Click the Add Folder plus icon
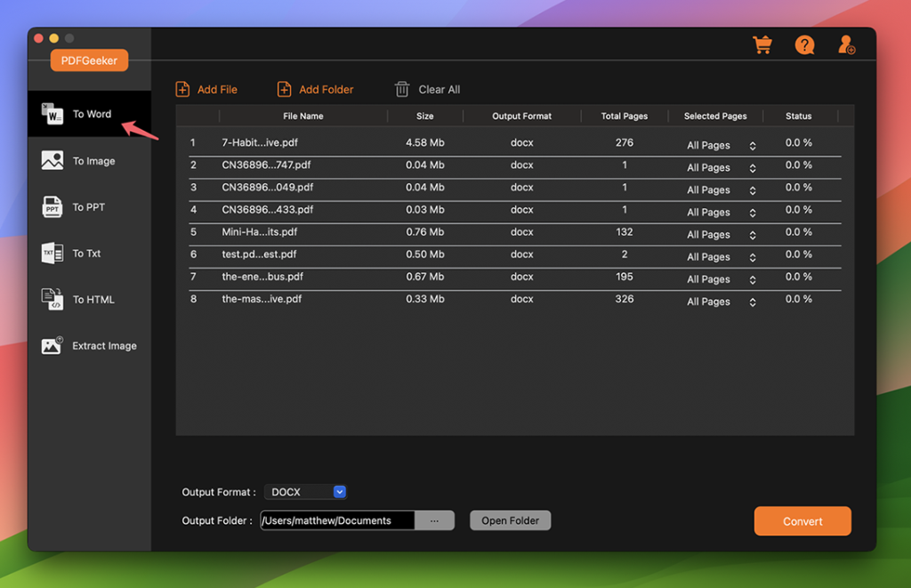The image size is (911, 588). 284,90
